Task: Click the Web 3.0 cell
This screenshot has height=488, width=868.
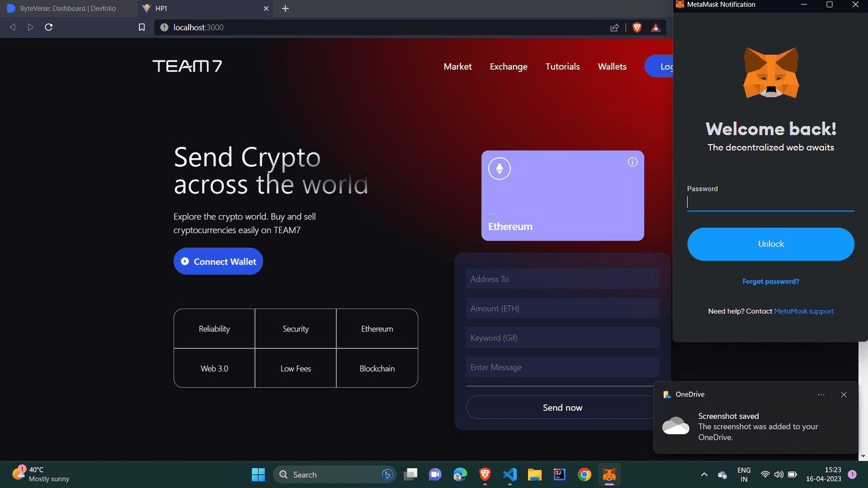Action: (215, 368)
